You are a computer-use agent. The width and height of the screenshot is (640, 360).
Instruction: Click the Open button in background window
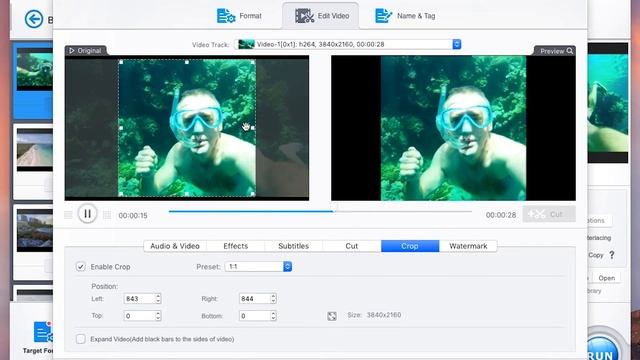(x=607, y=278)
